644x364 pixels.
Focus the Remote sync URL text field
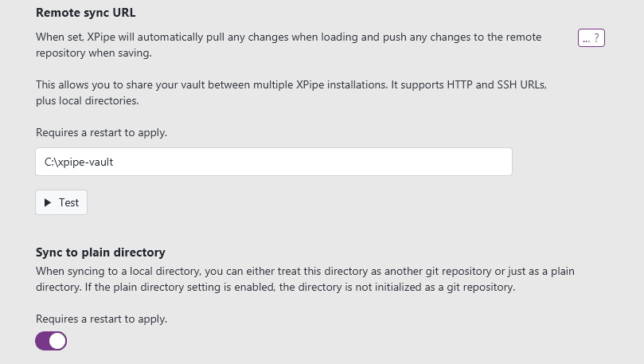(x=273, y=162)
